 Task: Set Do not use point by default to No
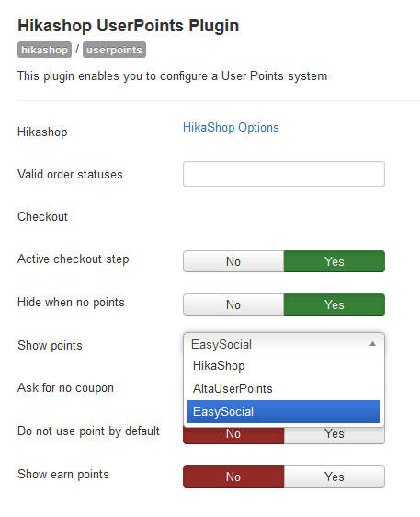coord(233,434)
